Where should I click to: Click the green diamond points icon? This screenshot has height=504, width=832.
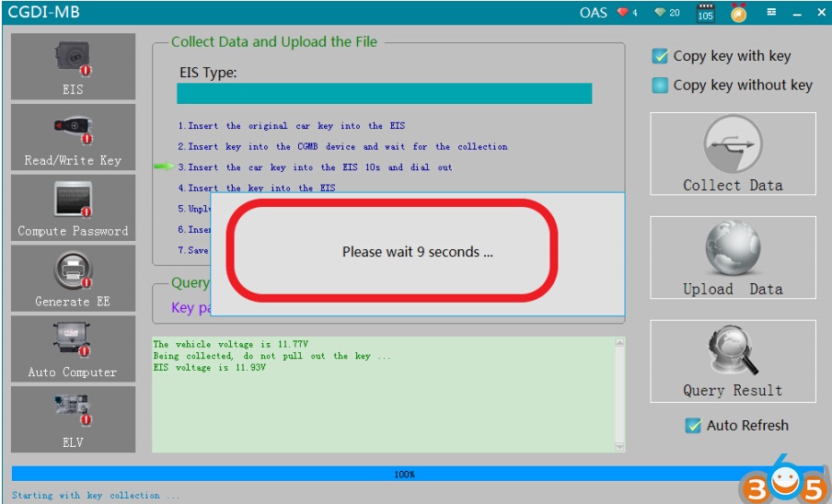tap(660, 12)
